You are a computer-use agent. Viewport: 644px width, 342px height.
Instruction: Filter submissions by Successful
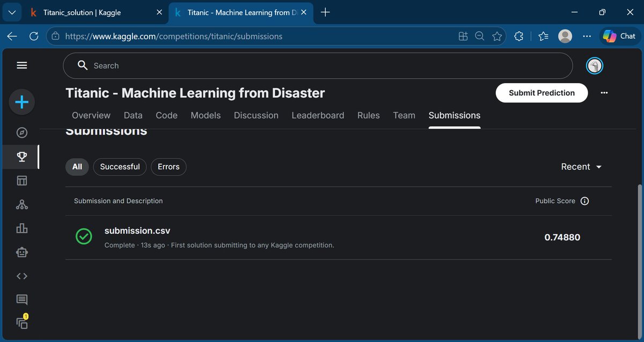click(x=120, y=167)
